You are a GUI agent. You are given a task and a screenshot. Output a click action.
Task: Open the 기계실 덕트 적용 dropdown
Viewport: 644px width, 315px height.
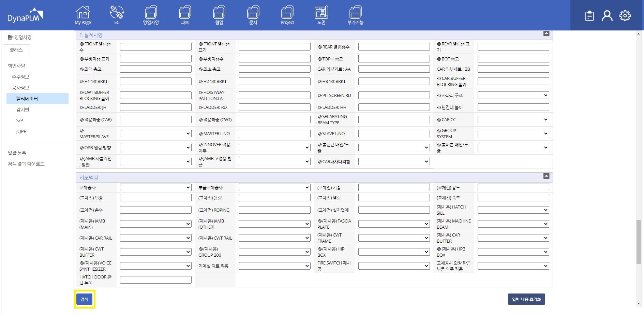[x=275, y=266]
